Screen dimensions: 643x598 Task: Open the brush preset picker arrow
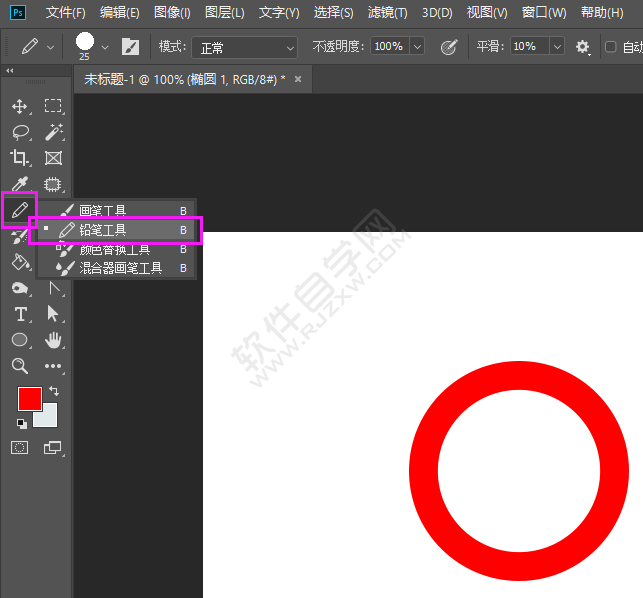point(105,48)
